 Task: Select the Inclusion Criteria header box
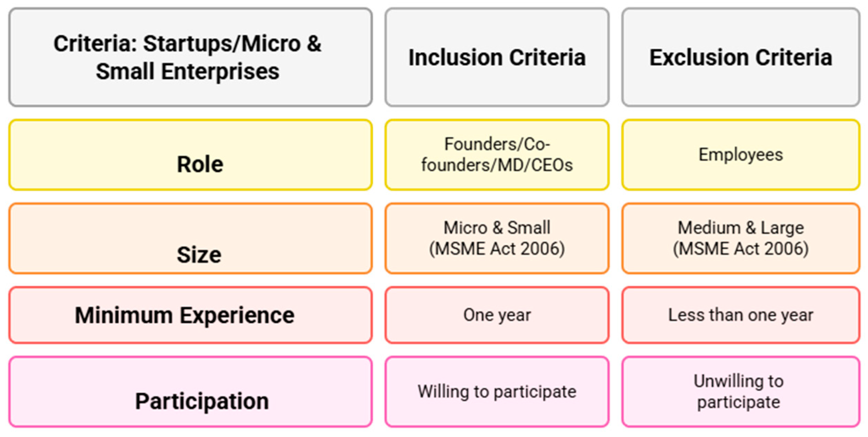pyautogui.click(x=497, y=57)
